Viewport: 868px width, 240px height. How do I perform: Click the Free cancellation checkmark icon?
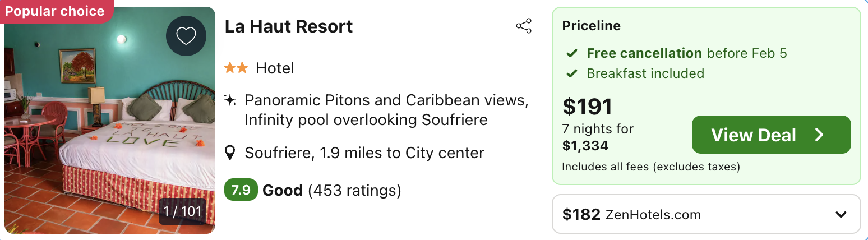571,54
